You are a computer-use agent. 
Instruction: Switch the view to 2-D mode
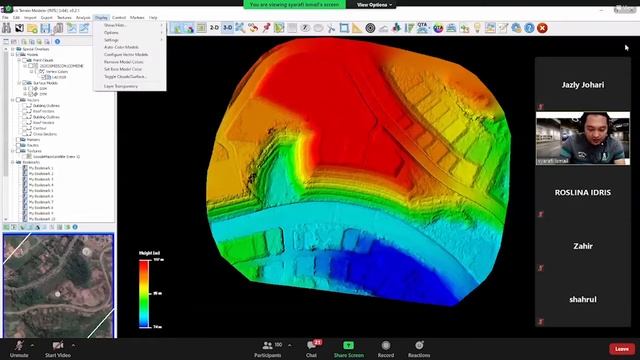click(214, 28)
